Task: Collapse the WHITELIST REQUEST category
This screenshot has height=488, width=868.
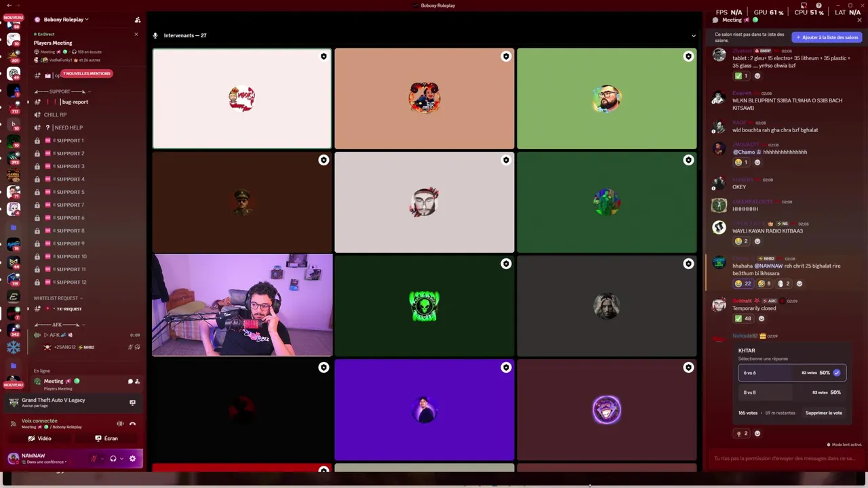Action: tap(58, 298)
